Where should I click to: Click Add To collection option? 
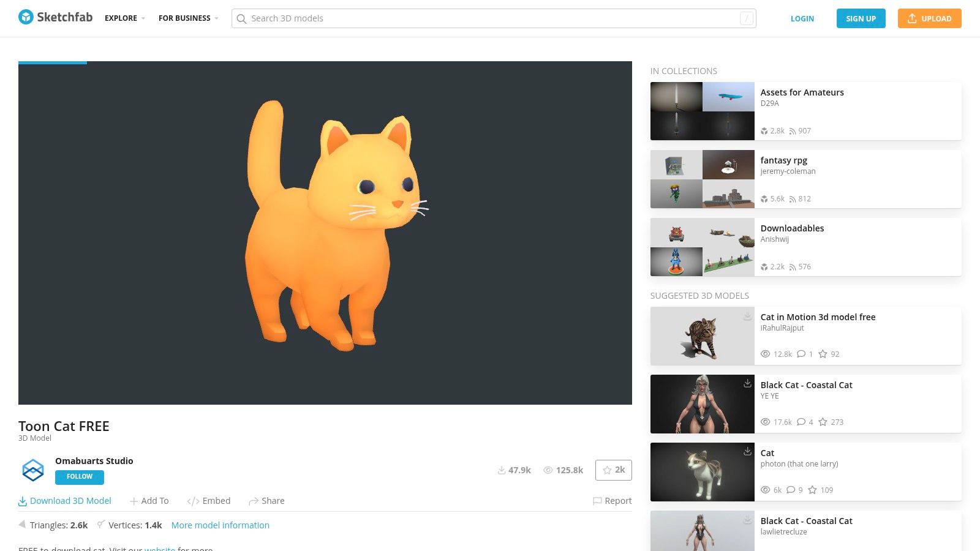tap(149, 501)
